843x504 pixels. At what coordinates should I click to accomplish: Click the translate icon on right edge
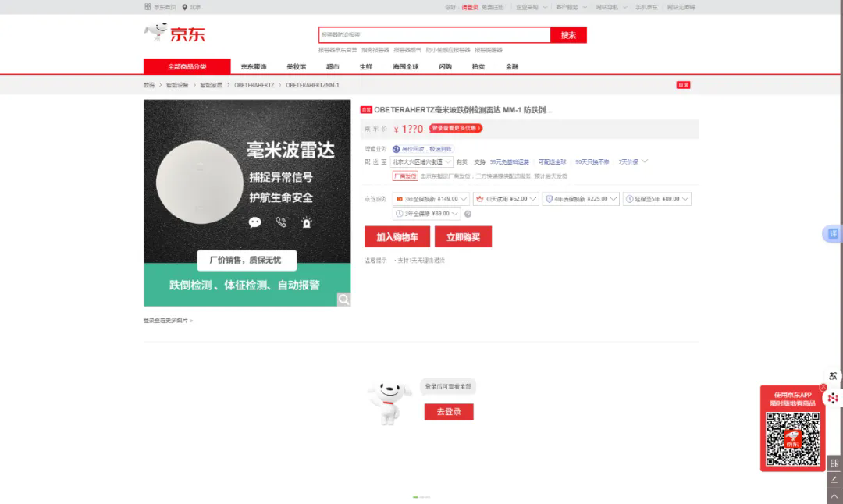[833, 376]
